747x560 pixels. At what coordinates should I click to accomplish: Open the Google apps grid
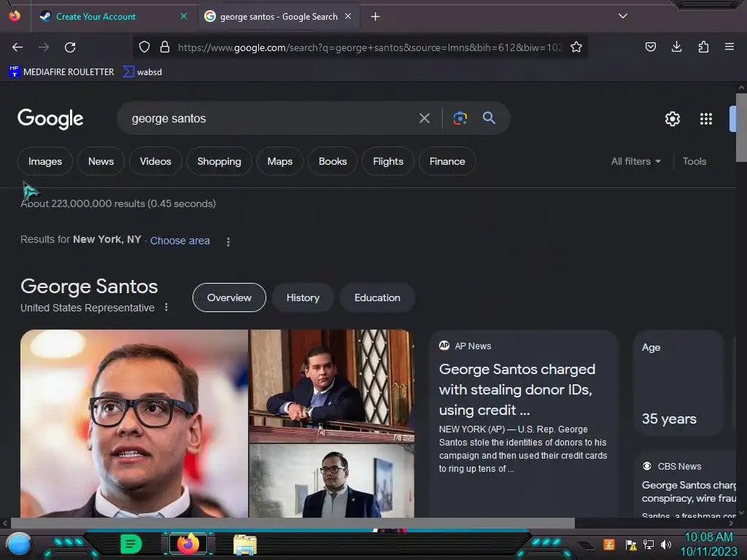[x=706, y=119]
